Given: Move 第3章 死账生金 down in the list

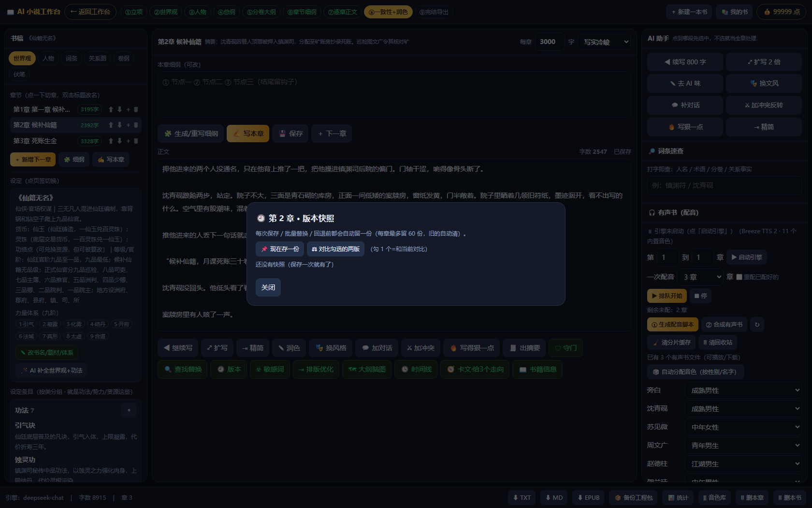Looking at the screenshot, I should [120, 141].
